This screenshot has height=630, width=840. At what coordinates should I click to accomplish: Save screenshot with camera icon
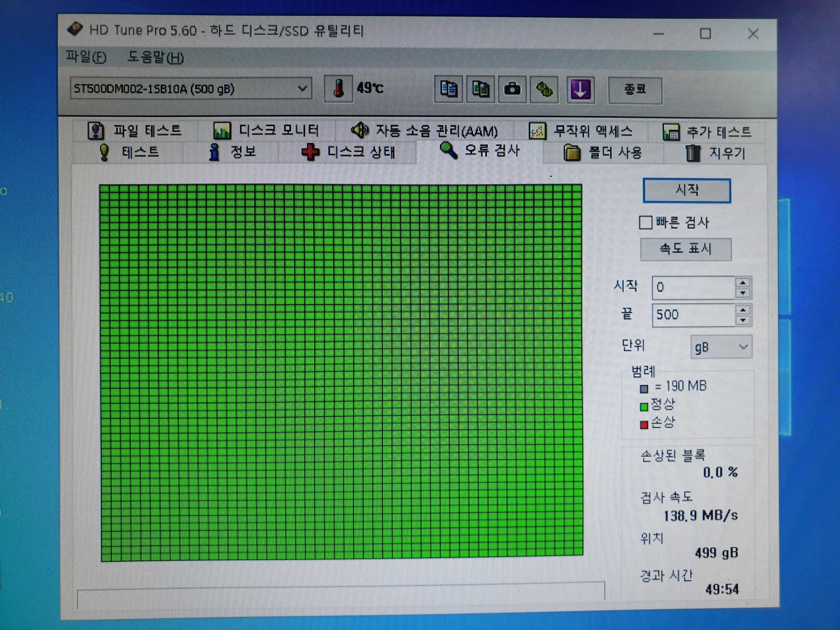tap(512, 90)
